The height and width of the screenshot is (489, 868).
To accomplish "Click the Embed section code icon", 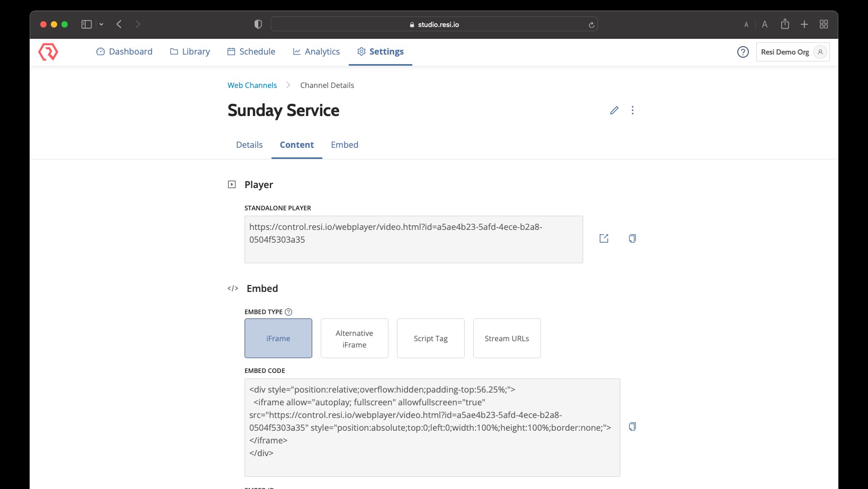I will tap(233, 288).
